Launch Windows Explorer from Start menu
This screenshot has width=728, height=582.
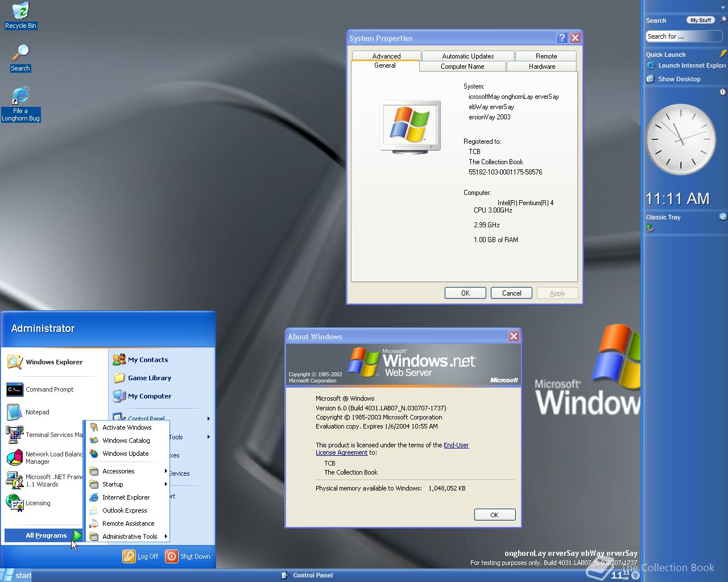tap(45, 362)
